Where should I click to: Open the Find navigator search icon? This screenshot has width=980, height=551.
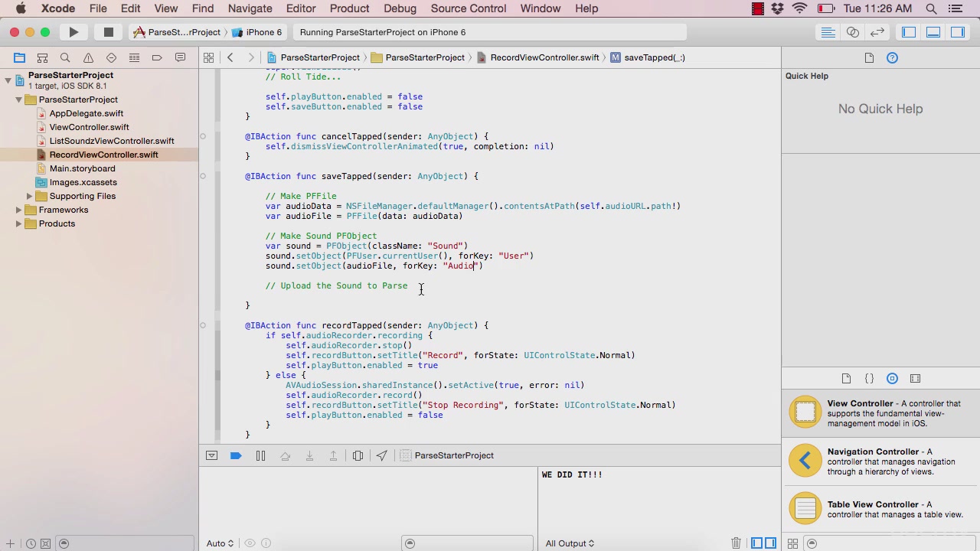pos(65,57)
